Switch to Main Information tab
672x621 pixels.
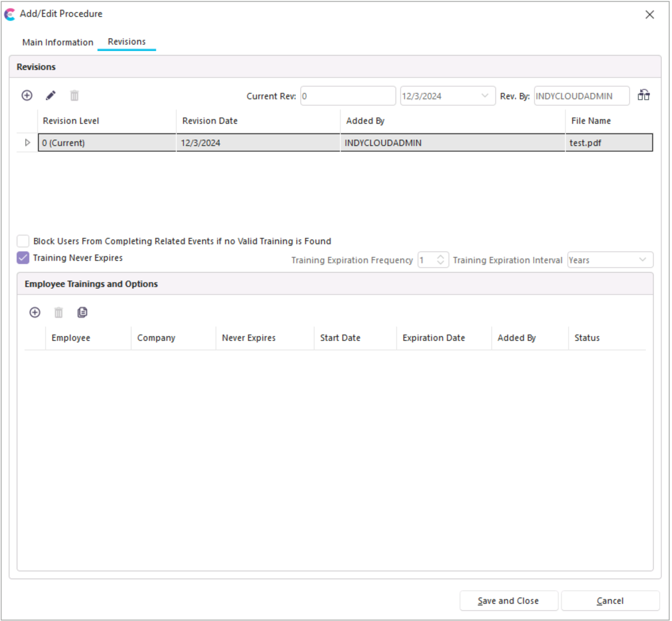pos(58,42)
